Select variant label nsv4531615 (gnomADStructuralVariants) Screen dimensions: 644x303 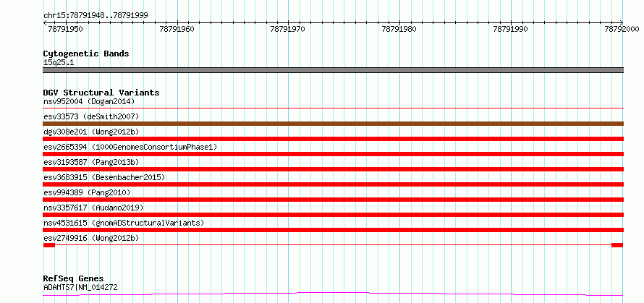[124, 223]
